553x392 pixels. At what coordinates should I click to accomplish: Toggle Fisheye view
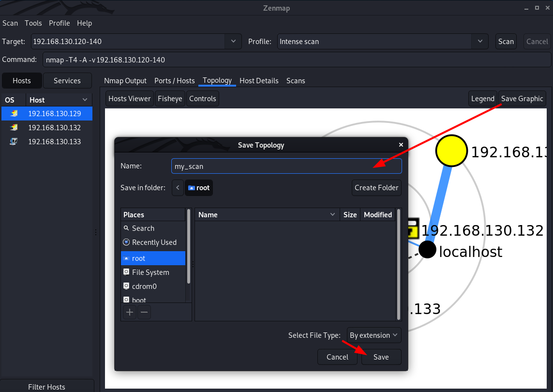click(x=170, y=99)
